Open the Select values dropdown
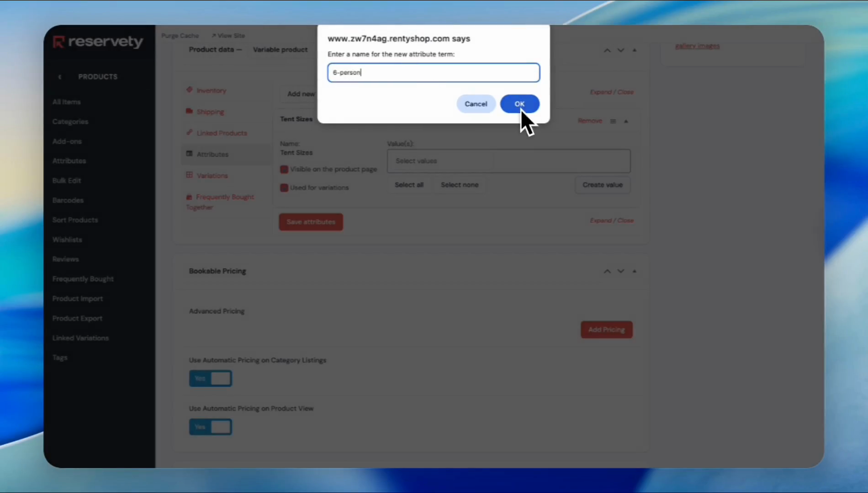868x493 pixels. pyautogui.click(x=508, y=161)
